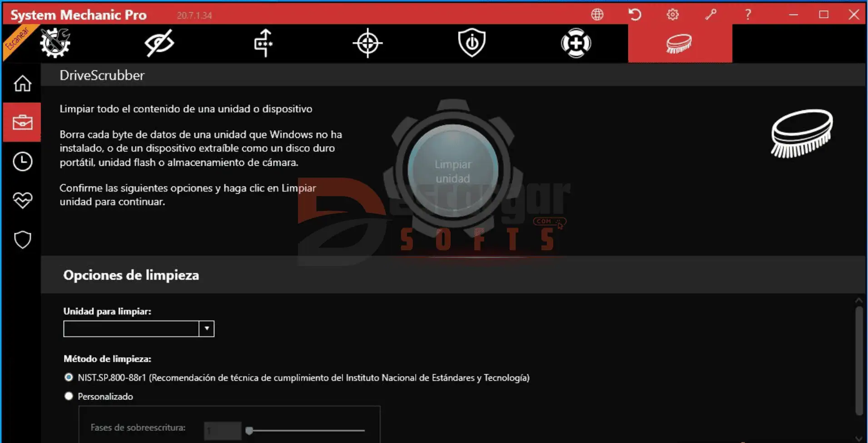Click the Fases de sobreescritura slider handle
Image resolution: width=868 pixels, height=443 pixels.
click(x=249, y=430)
